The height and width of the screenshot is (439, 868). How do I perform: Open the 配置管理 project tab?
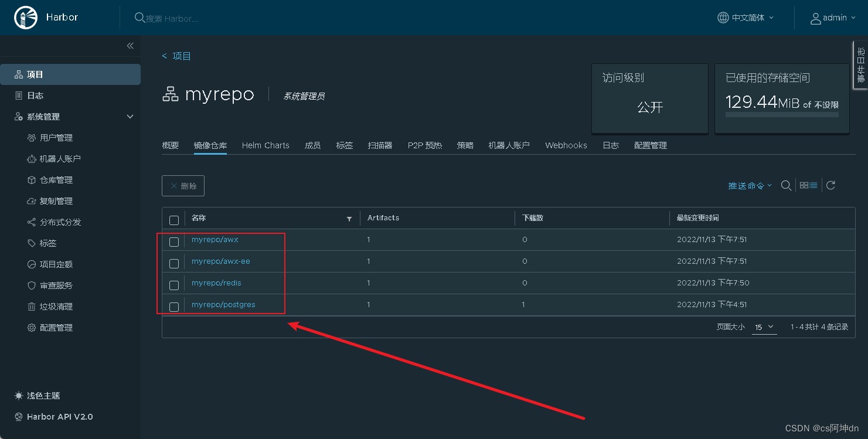tap(651, 145)
